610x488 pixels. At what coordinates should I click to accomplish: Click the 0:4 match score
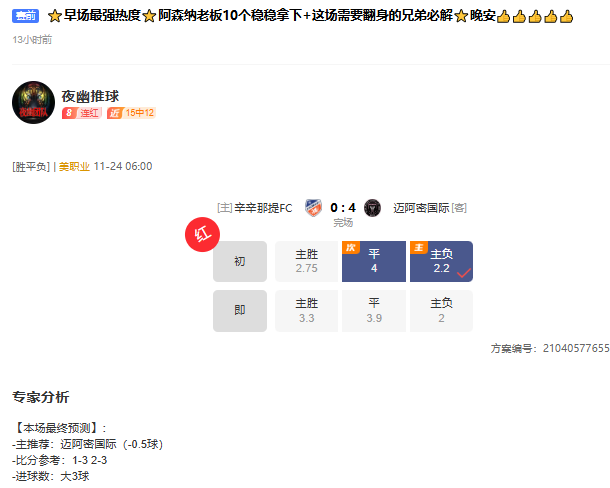click(x=343, y=208)
